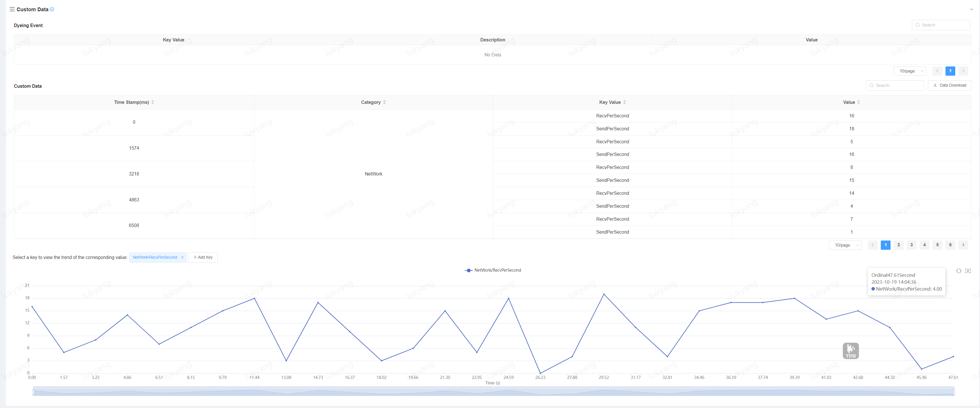Sort table by Value column
This screenshot has height=408, width=980.
coord(859,102)
